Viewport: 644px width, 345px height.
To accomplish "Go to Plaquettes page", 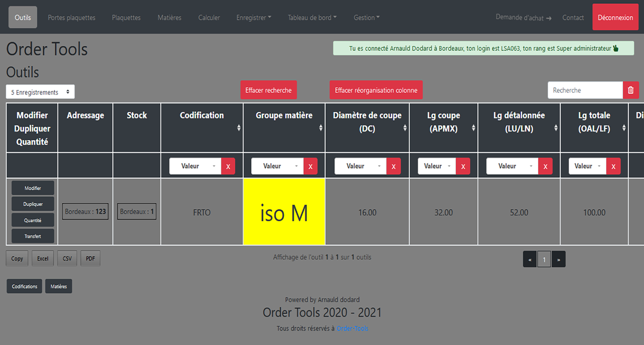I will [126, 17].
